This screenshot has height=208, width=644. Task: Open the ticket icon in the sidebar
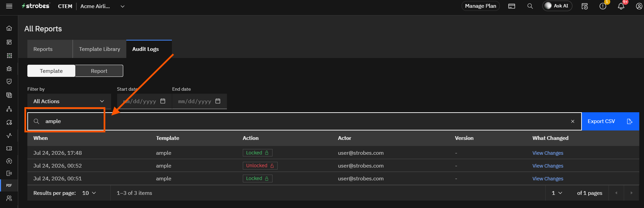(9, 148)
